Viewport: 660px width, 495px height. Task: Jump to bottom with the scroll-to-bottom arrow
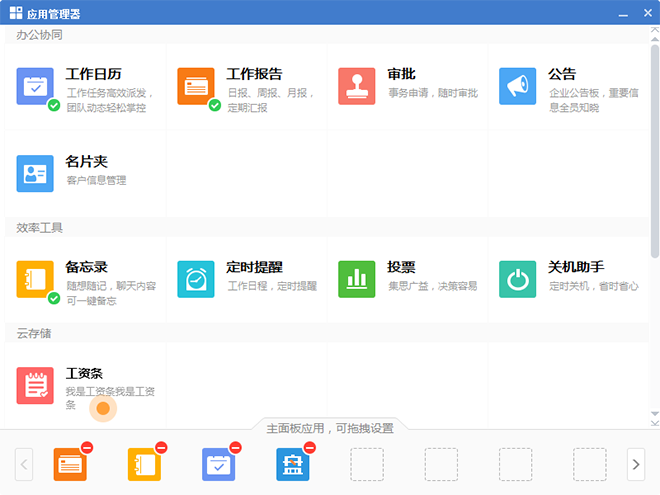click(x=655, y=423)
